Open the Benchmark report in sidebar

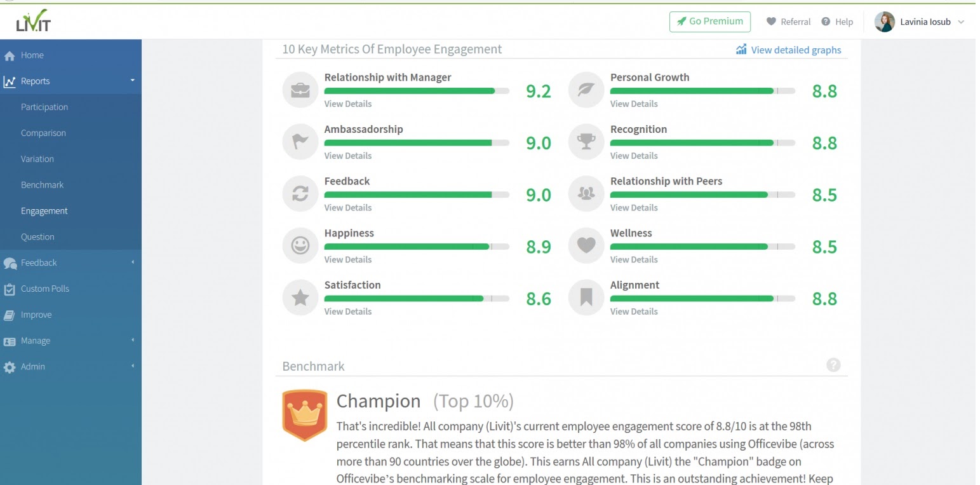point(42,185)
